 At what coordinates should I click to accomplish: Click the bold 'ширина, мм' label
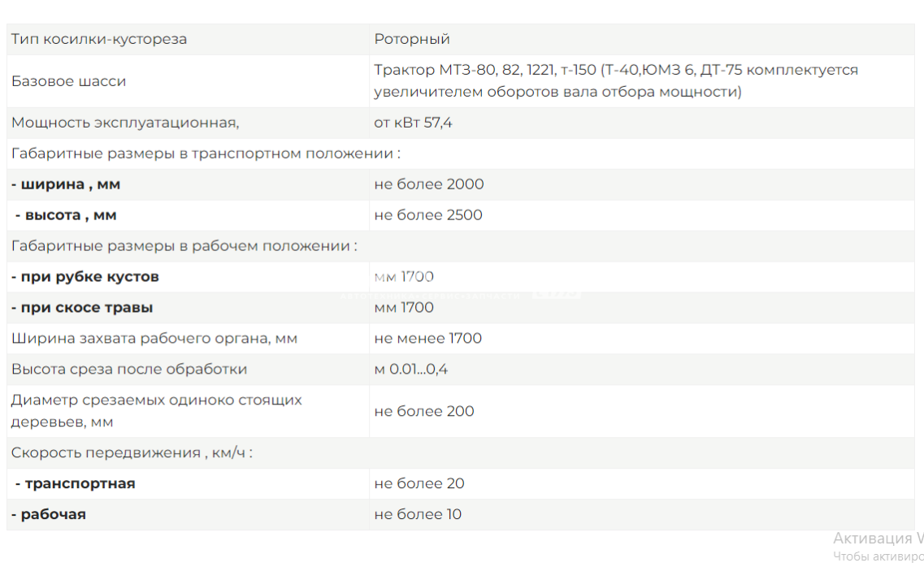click(x=66, y=184)
